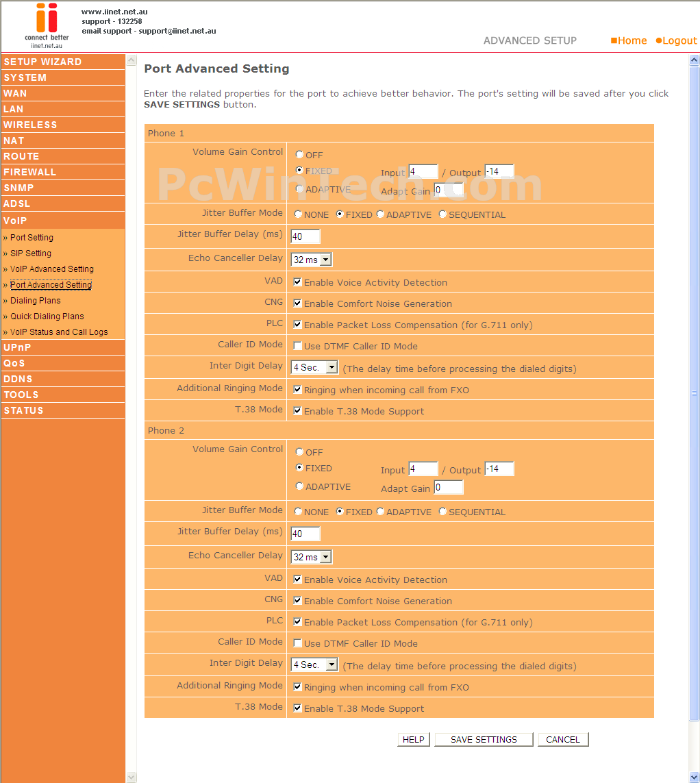Click Phone 1 Input gain field
Screen dimensions: 700x783
[x=423, y=171]
